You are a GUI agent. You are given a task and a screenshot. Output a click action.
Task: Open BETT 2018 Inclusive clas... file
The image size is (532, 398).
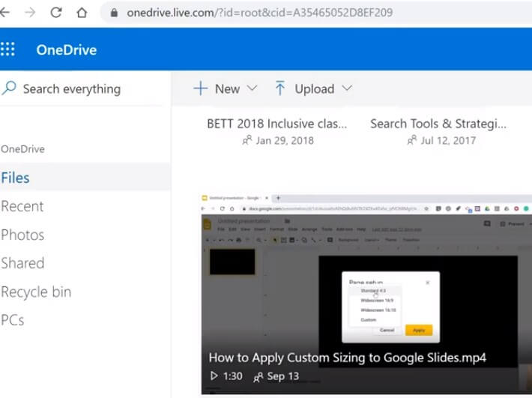[277, 124]
